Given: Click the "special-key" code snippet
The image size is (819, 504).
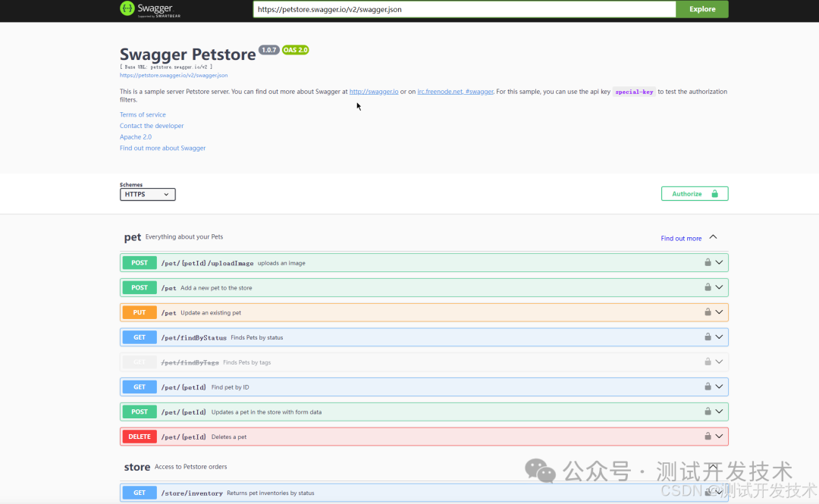Looking at the screenshot, I should [634, 92].
